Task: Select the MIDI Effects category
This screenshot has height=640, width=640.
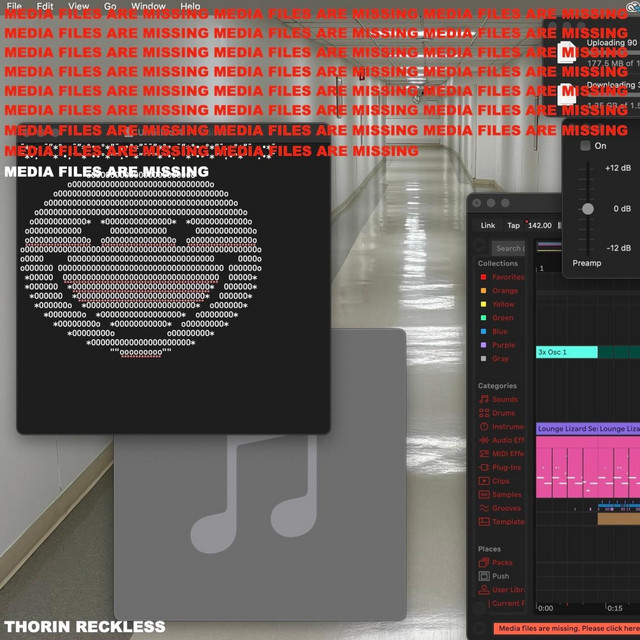Action: click(x=501, y=453)
